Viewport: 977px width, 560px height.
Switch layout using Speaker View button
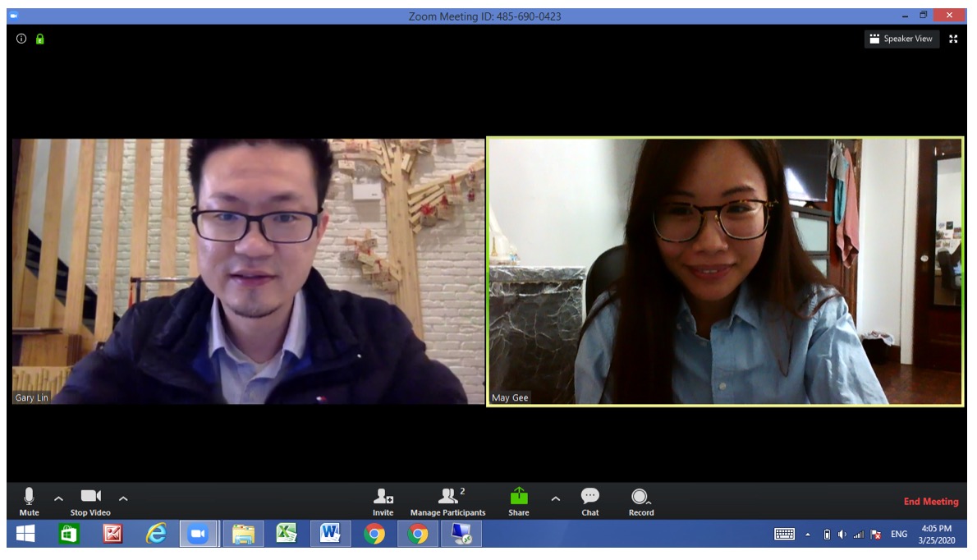click(901, 39)
